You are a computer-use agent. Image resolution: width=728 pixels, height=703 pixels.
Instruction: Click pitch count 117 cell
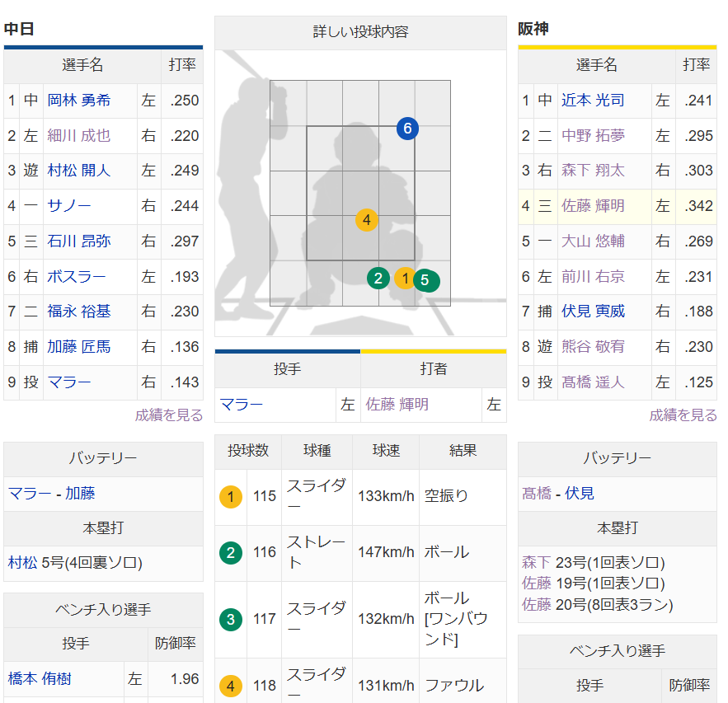tap(265, 620)
